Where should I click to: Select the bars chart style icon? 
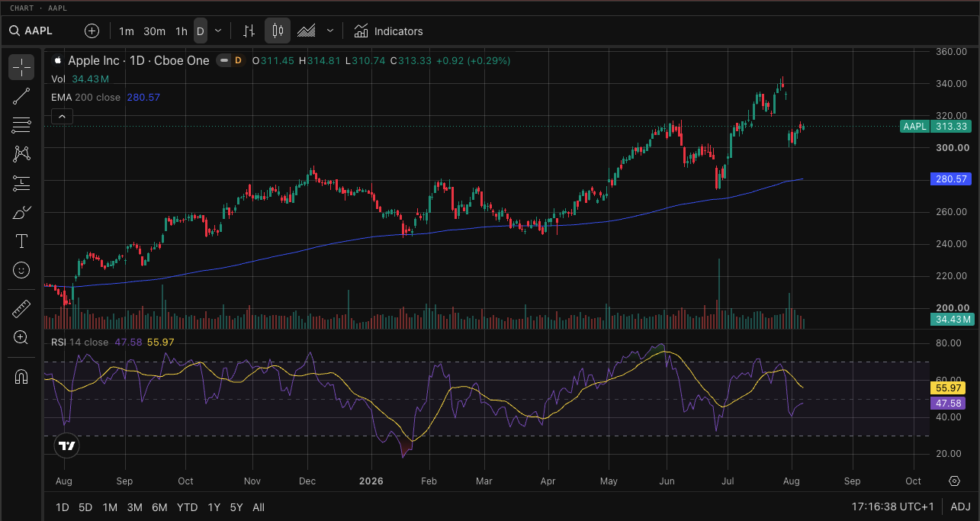(x=249, y=31)
